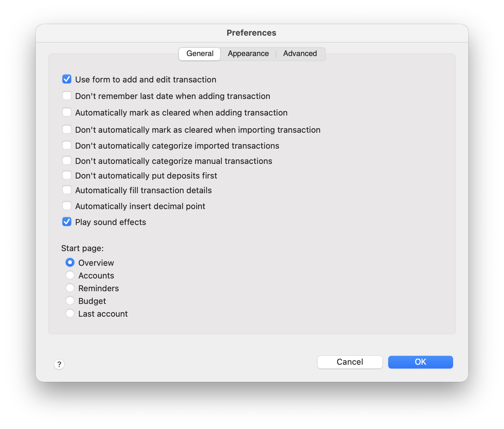Screen dimensions: 504x429
Task: Set start page to Budget
Action: [70, 300]
